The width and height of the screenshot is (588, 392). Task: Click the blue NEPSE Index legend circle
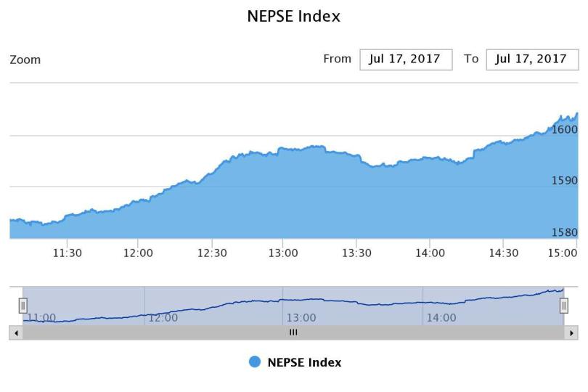pos(255,362)
